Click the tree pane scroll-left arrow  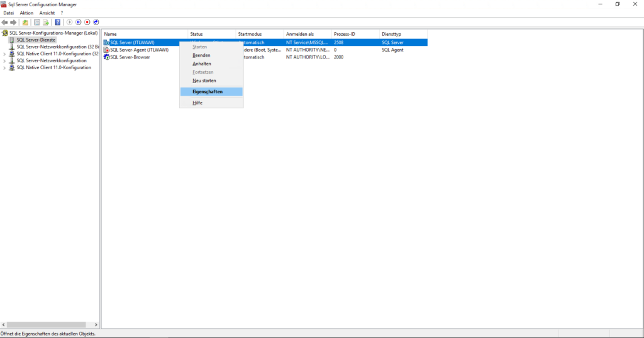click(4, 325)
